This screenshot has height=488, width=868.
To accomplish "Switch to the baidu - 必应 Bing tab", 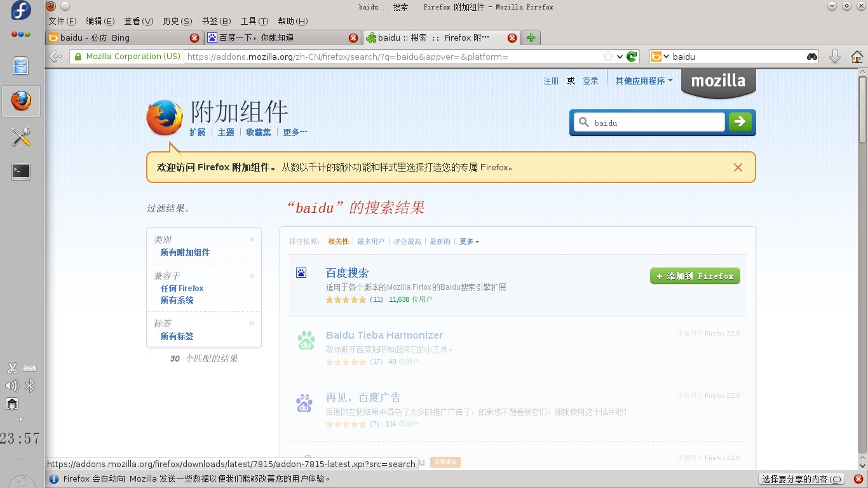I will [x=125, y=38].
